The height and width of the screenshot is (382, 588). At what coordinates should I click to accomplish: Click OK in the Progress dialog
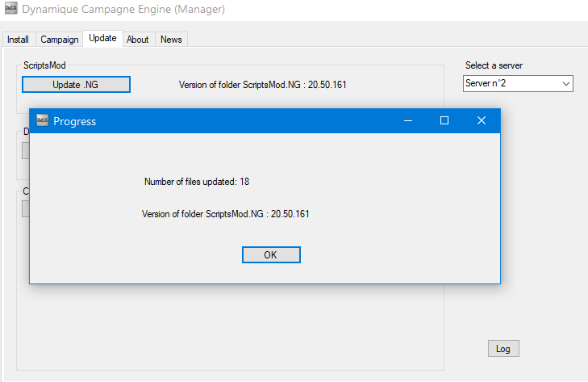[271, 254]
